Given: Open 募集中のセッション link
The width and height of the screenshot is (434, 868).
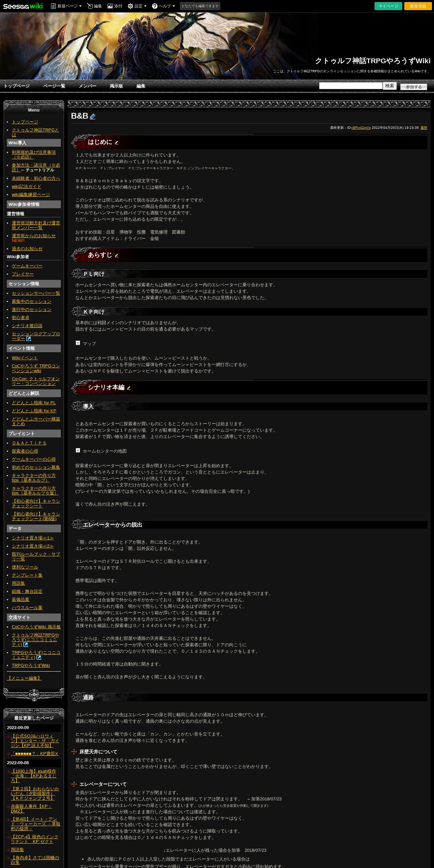Looking at the screenshot, I should point(31,301).
